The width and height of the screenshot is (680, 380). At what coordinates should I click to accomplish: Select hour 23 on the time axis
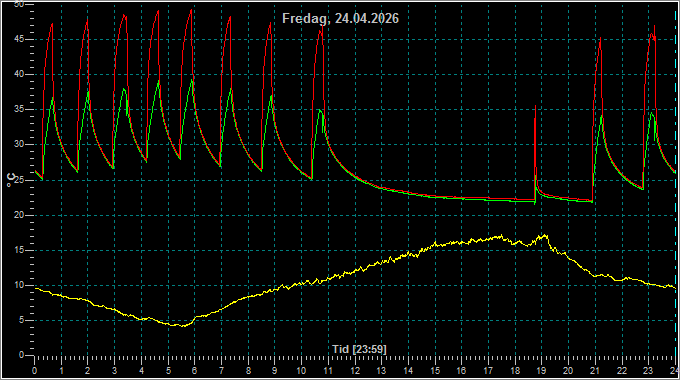[x=648, y=371]
